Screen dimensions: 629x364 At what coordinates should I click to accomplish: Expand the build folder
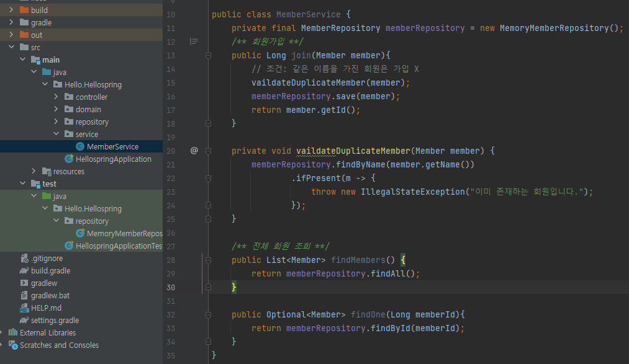11,9
